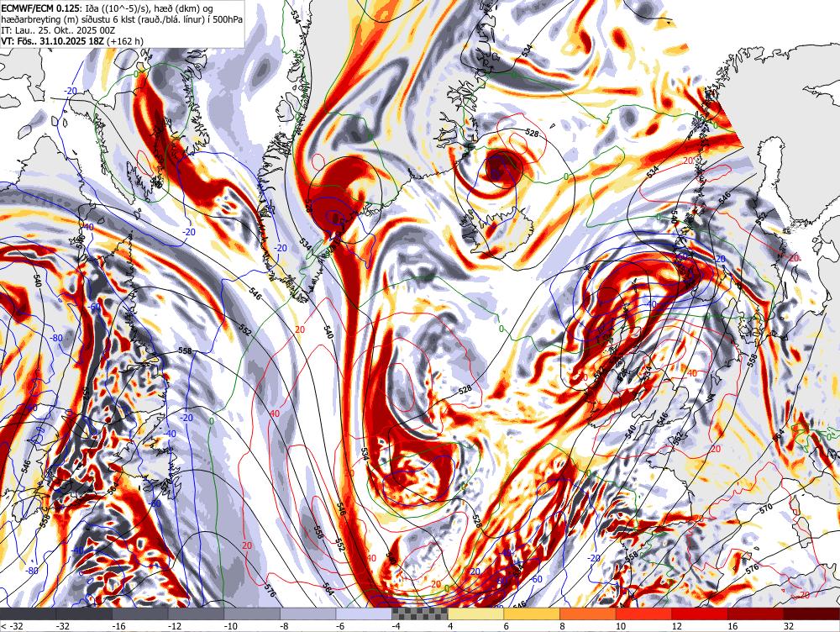Click the '562' contour label

coord(678,439)
